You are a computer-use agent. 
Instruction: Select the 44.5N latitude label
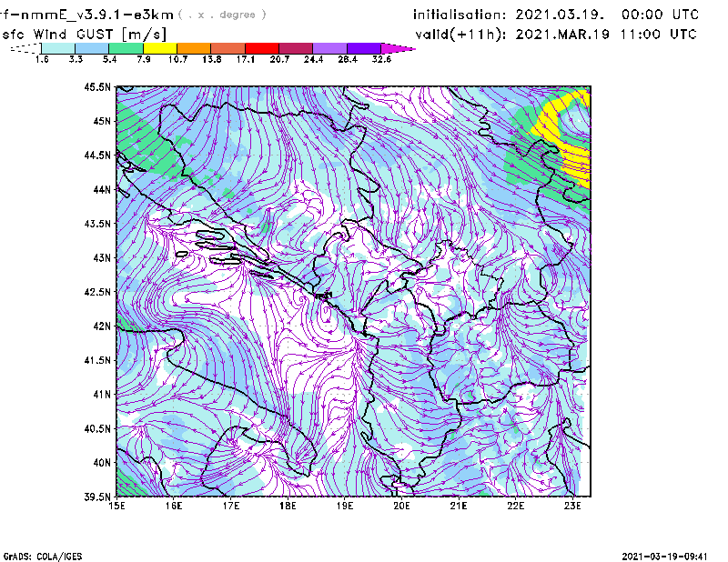97,155
